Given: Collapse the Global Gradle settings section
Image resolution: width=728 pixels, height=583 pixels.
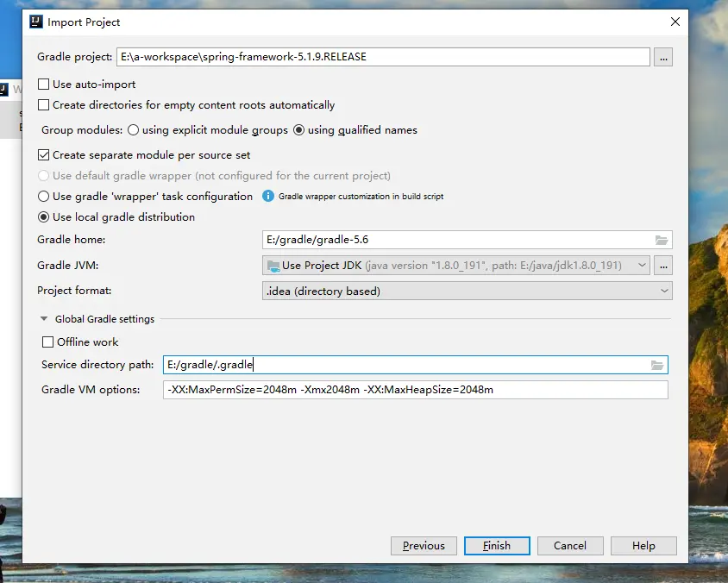Looking at the screenshot, I should pos(44,319).
